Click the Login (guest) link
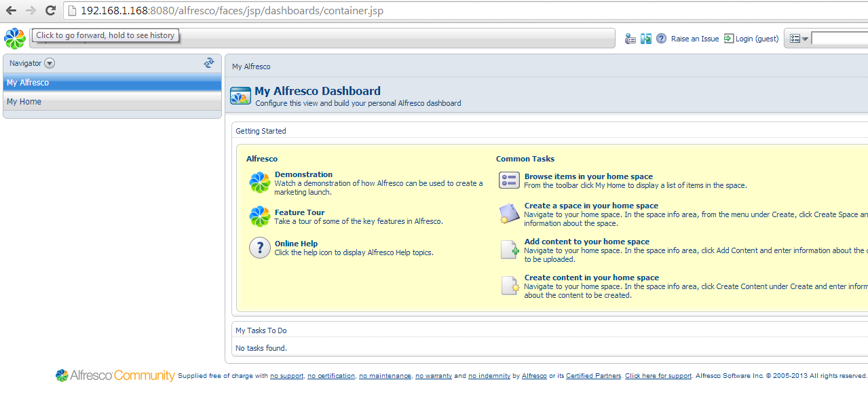Screen dimensions: 868x418 click(757, 39)
